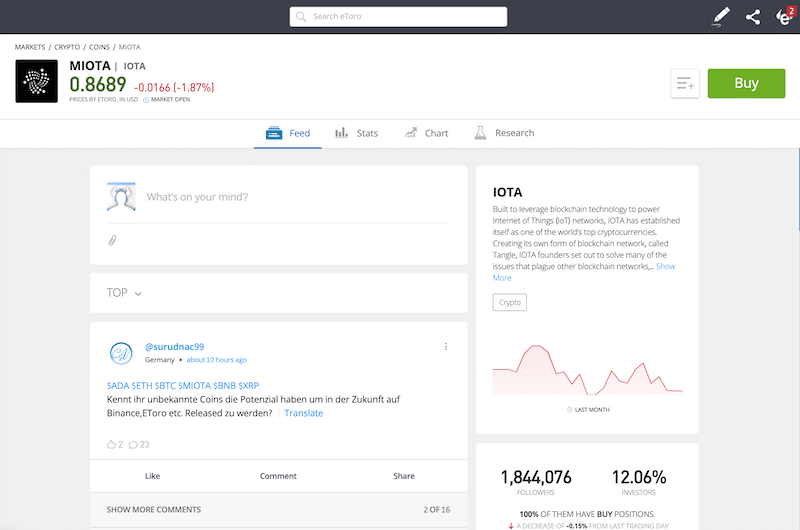This screenshot has width=800, height=530.
Task: Click the $MIOTA ticker tag
Action: [194, 386]
